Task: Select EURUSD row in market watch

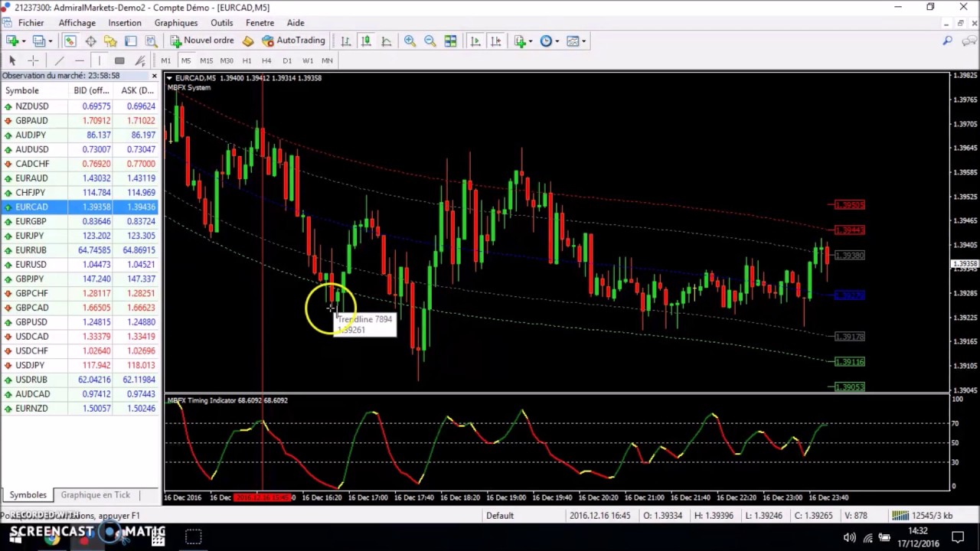Action: coord(80,265)
